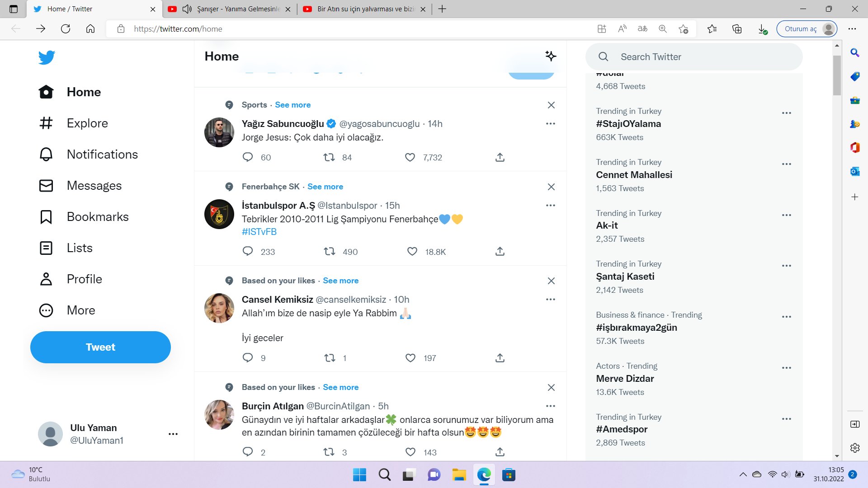Click the page's vertical scrollbar thumb
Viewport: 868px width, 488px height.
click(837, 75)
